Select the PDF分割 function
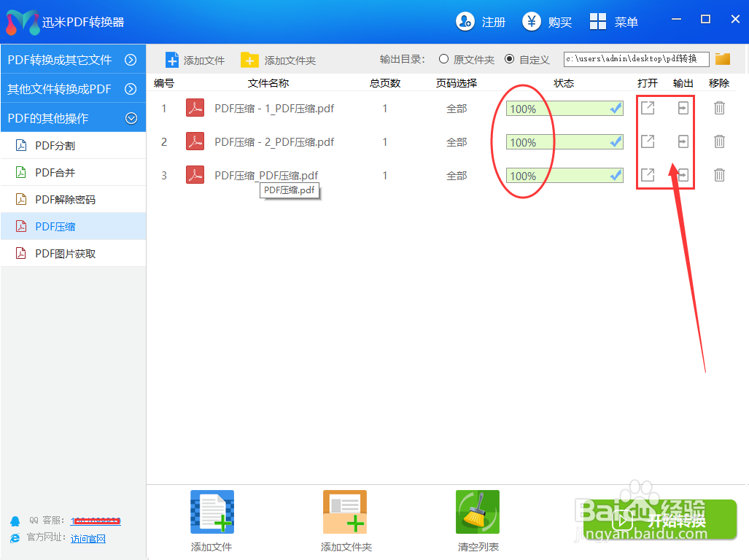Screen dimensions: 749x560 74,146
